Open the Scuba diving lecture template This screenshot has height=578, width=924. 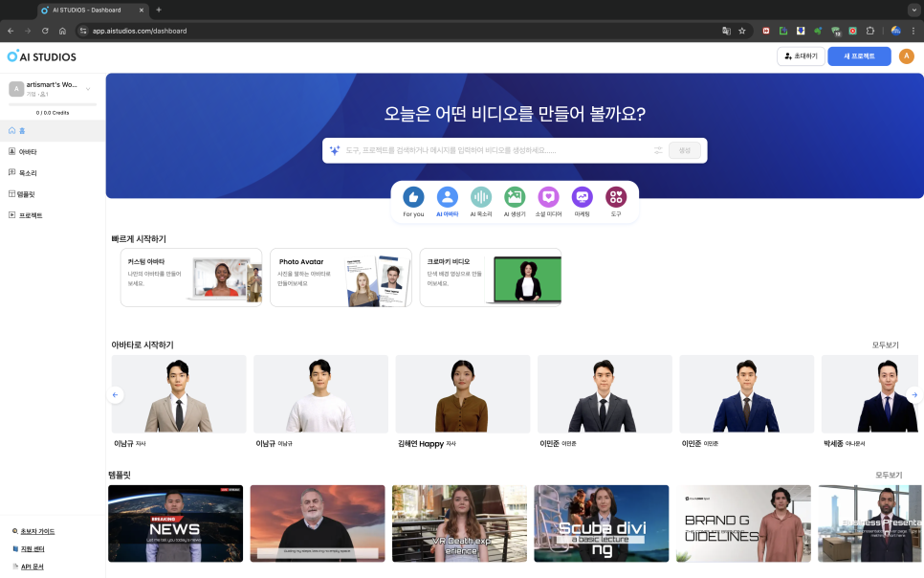(x=601, y=523)
